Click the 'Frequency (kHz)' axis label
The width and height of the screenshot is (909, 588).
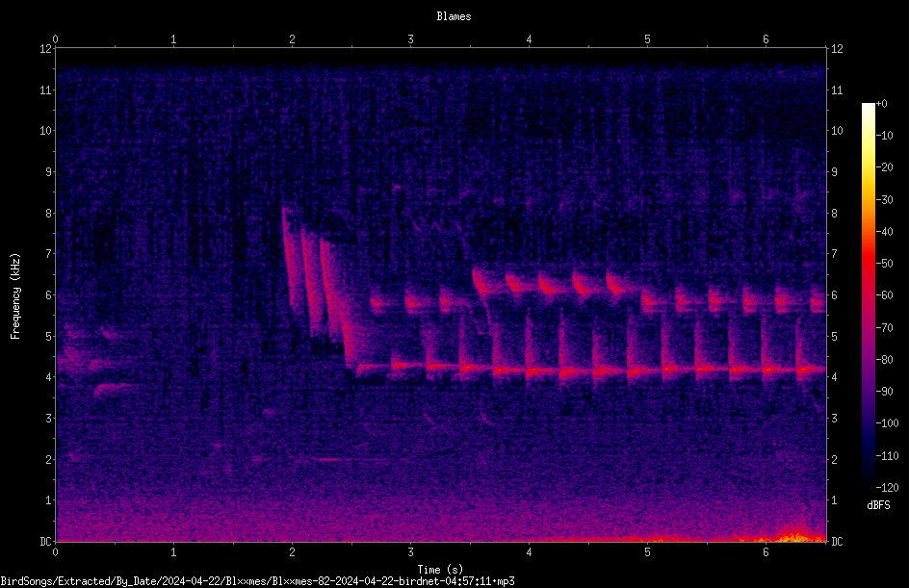pyautogui.click(x=15, y=296)
